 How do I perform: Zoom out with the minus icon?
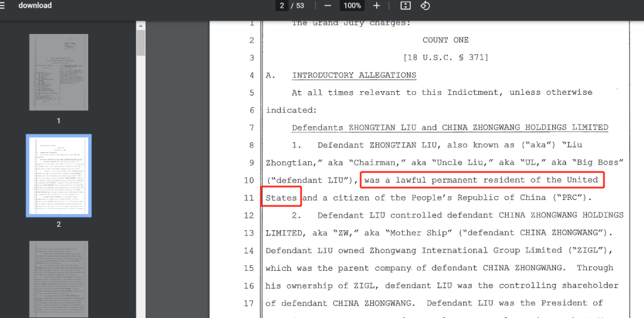click(x=327, y=6)
